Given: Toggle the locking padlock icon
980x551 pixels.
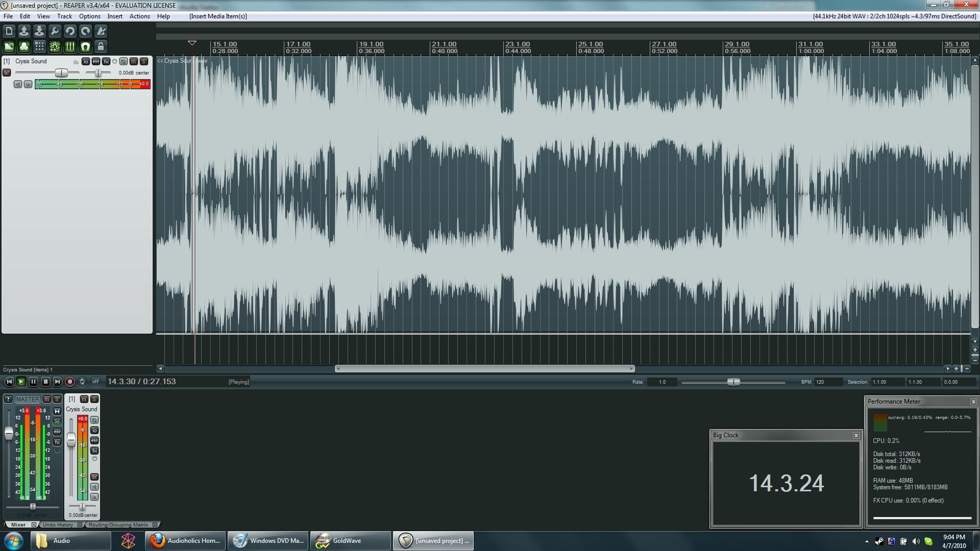Looking at the screenshot, I should pyautogui.click(x=101, y=47).
